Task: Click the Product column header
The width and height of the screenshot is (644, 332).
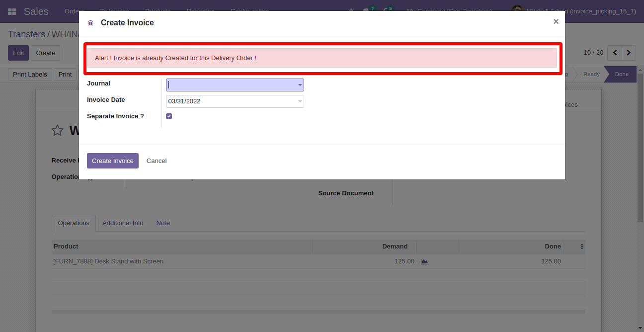Action: (182, 247)
